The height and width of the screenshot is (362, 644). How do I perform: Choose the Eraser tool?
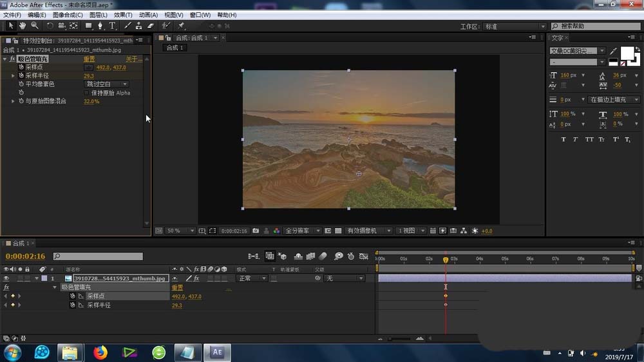tap(151, 26)
